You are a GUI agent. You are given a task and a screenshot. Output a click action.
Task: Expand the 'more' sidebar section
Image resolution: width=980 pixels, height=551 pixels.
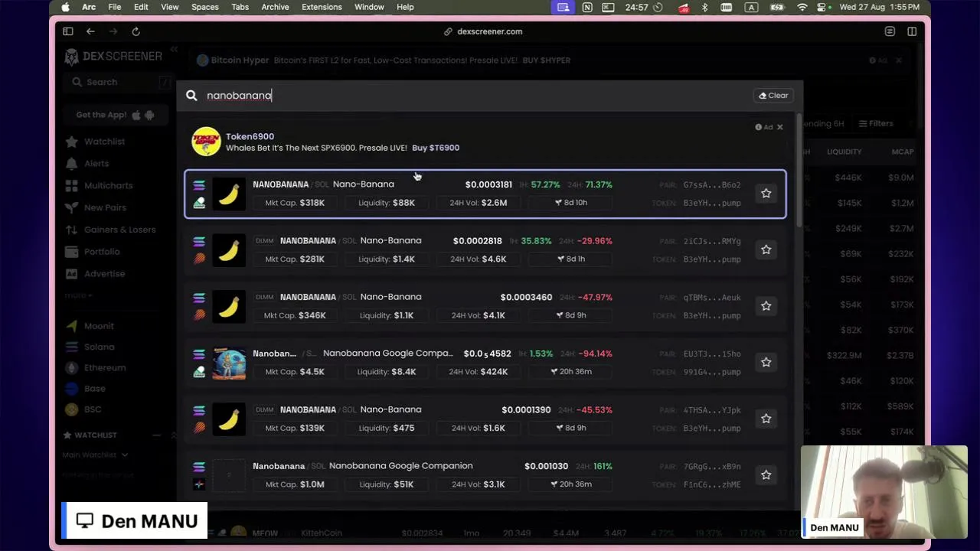(78, 295)
